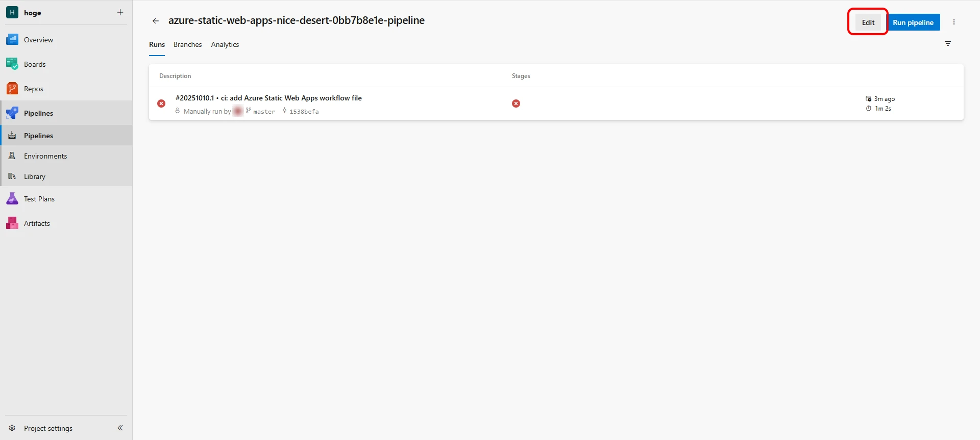Image resolution: width=980 pixels, height=440 pixels.
Task: Open Environments under Pipelines
Action: [x=45, y=156]
